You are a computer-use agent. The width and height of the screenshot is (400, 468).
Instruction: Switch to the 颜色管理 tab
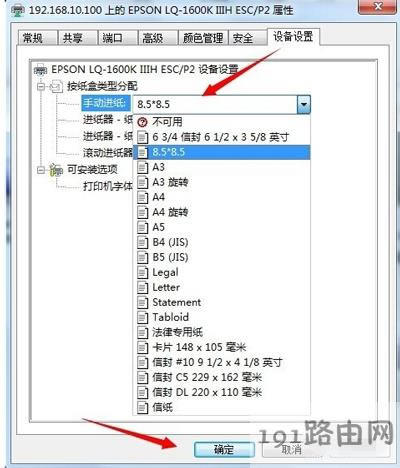(x=203, y=38)
